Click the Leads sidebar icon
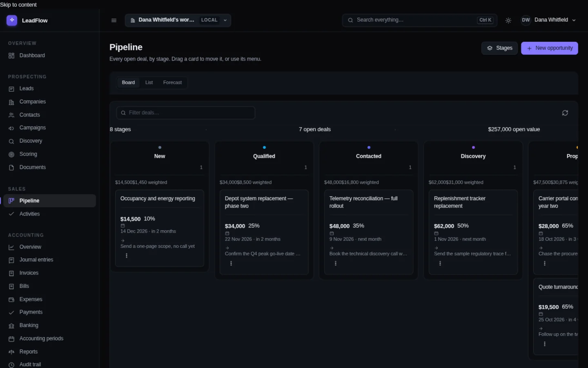 click(11, 89)
